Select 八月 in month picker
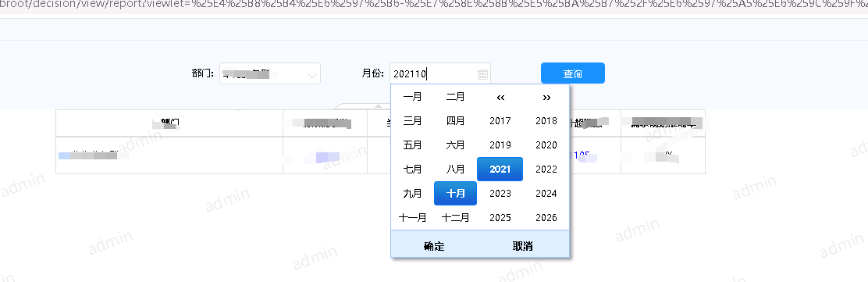Viewport: 868px width, 282px height. point(455,169)
